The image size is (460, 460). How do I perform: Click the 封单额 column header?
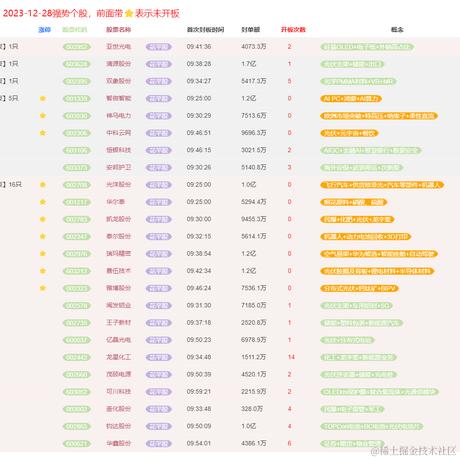251,30
